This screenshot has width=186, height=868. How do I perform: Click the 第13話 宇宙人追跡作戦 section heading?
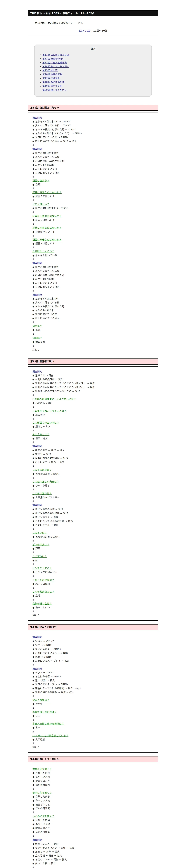93,627
